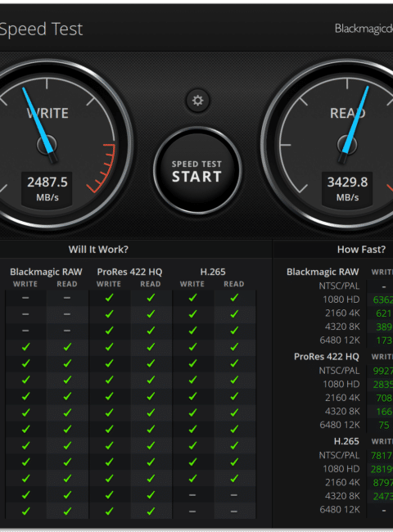393x532 pixels.
Task: Start the speed test
Action: tap(197, 171)
